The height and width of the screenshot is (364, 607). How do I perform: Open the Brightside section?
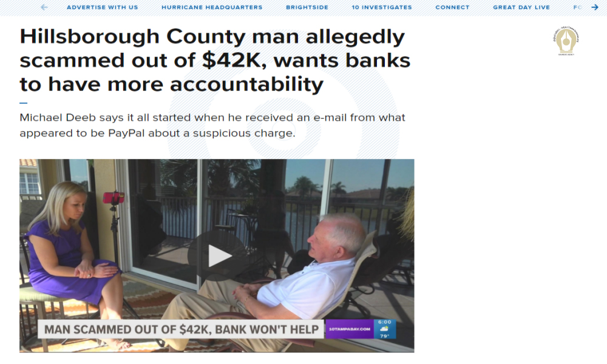click(x=307, y=7)
